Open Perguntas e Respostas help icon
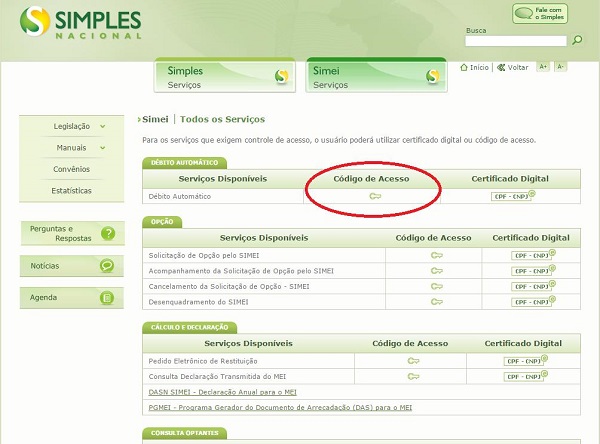This screenshot has width=600, height=444. point(108,234)
